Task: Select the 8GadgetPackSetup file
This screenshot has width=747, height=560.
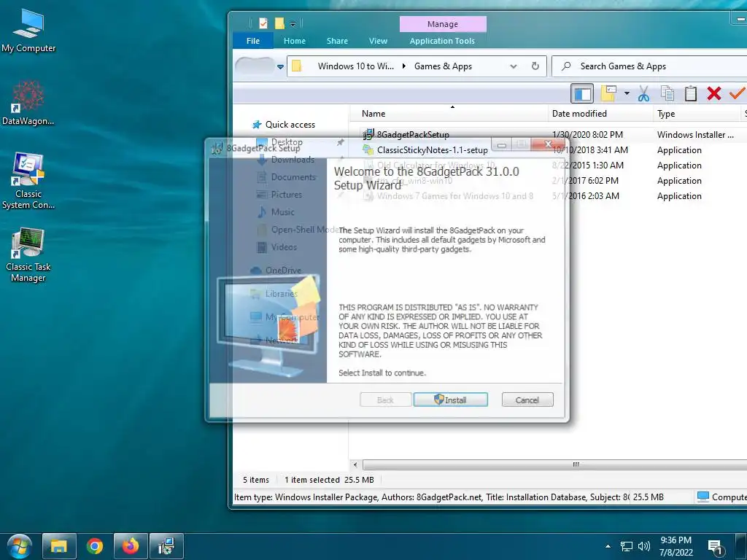Action: [413, 135]
